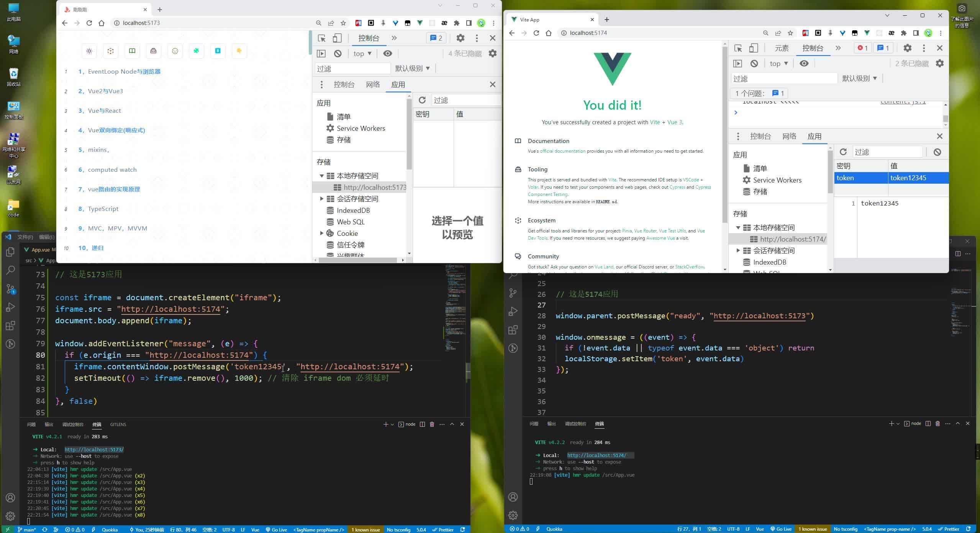Expand the 会话存储空间 tree item in left panel
Viewport: 980px width, 533px height.
click(x=321, y=199)
